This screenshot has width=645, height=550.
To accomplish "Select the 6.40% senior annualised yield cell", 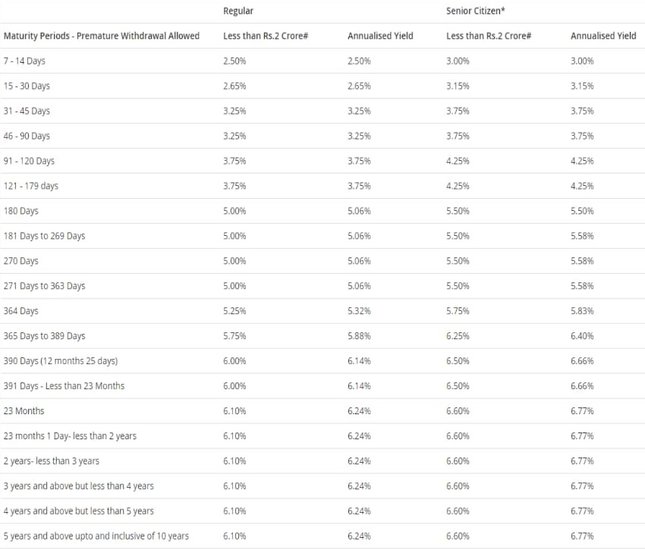I will 582,336.
